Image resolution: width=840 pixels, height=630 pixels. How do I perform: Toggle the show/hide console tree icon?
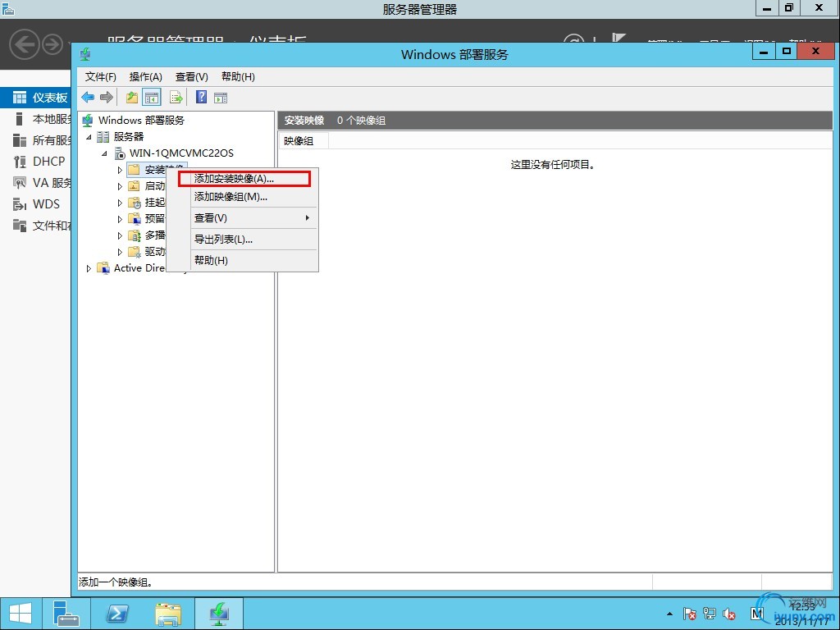[x=152, y=98]
